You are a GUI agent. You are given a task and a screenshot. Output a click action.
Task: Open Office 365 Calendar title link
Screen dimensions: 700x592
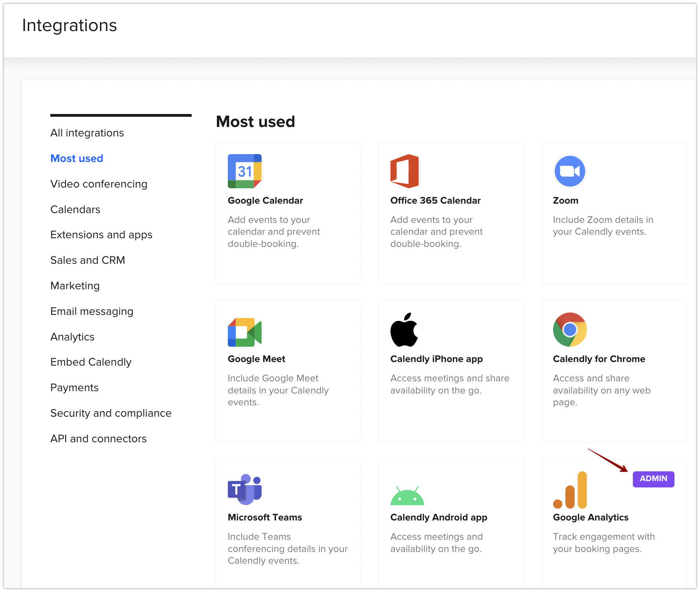pos(436,200)
